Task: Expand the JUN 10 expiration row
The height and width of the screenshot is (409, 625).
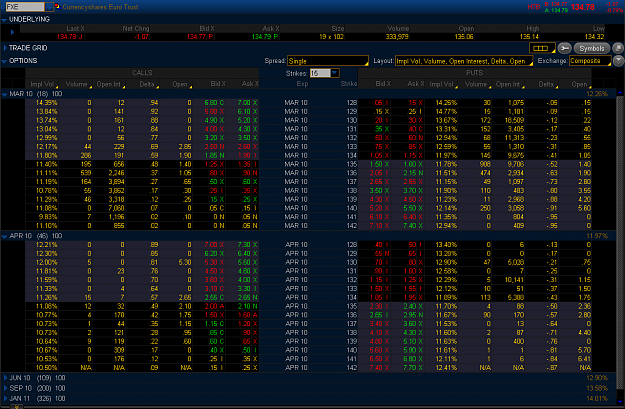Action: 5,378
